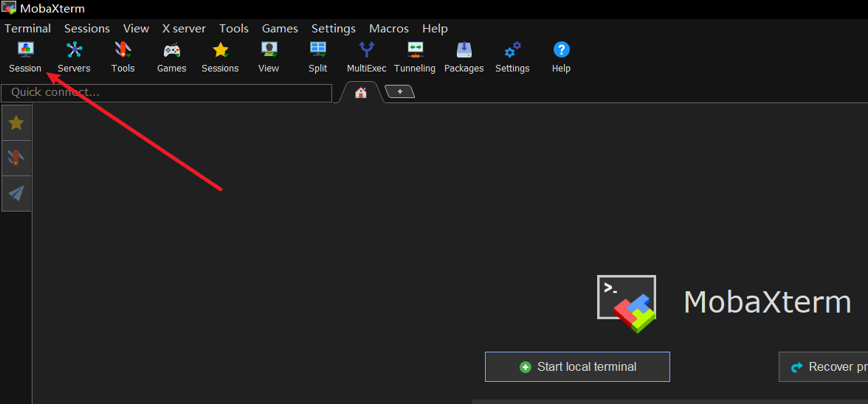Open the Sessions toolbar icon with the star

click(220, 58)
